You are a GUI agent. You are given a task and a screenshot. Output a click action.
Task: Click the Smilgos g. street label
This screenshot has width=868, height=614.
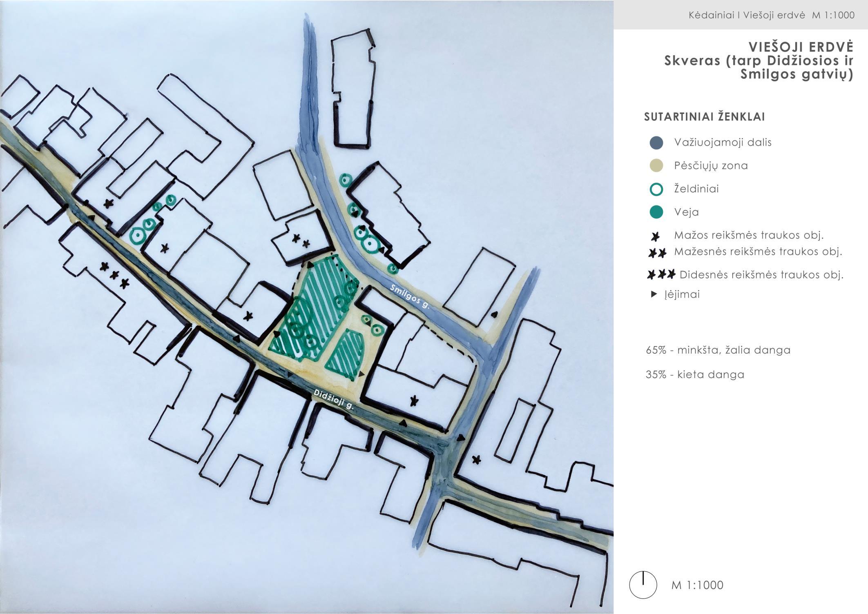click(410, 296)
